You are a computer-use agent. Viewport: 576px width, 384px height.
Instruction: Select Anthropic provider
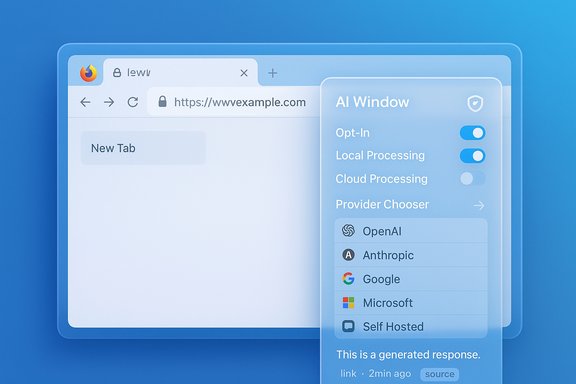coord(411,255)
